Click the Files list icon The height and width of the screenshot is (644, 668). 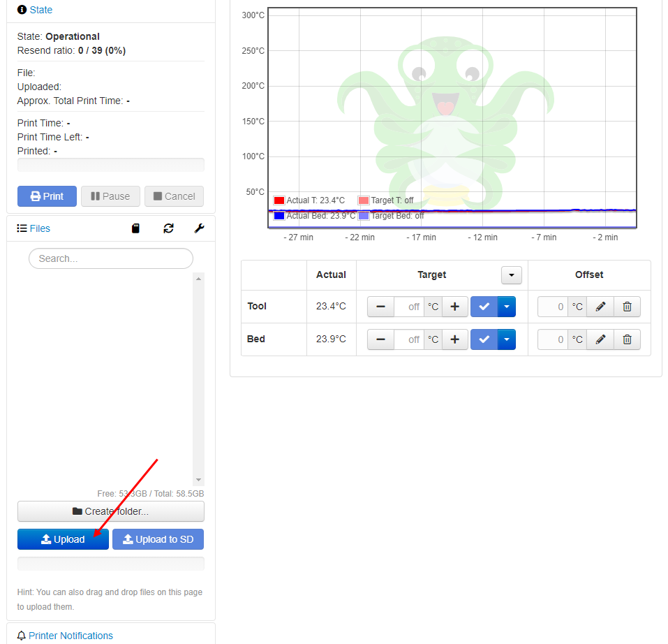click(22, 228)
